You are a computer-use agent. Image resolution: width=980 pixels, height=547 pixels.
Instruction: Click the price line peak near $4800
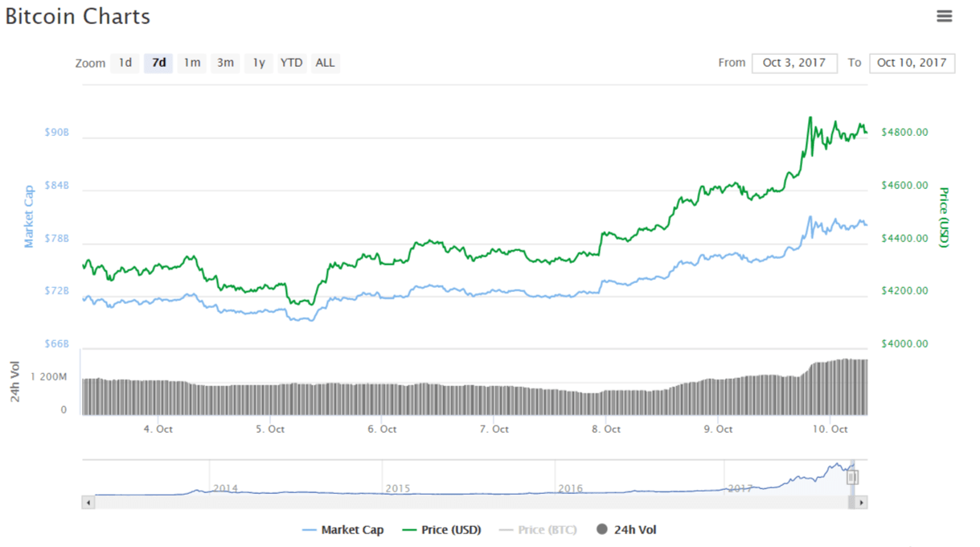(810, 118)
